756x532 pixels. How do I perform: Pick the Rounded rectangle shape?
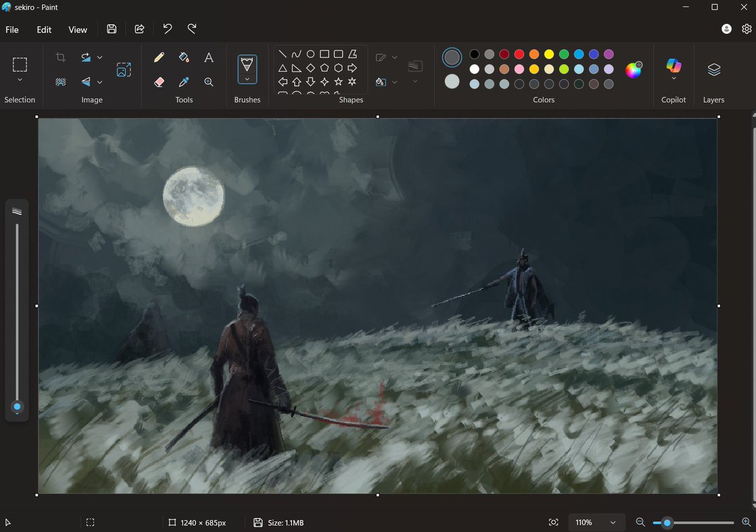(x=338, y=54)
